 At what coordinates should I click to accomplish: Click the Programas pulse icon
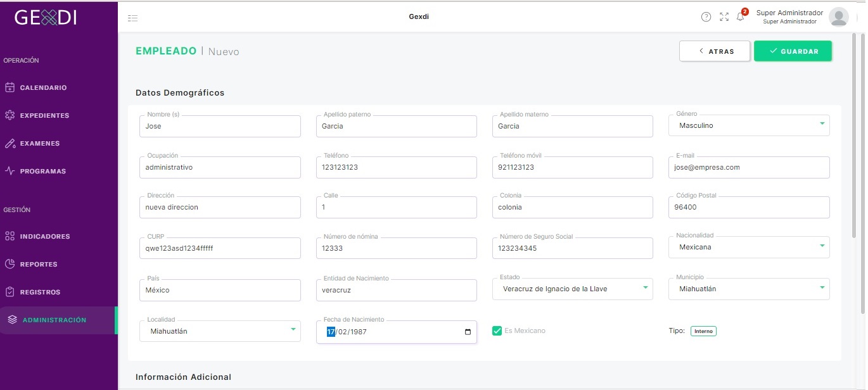click(x=10, y=171)
